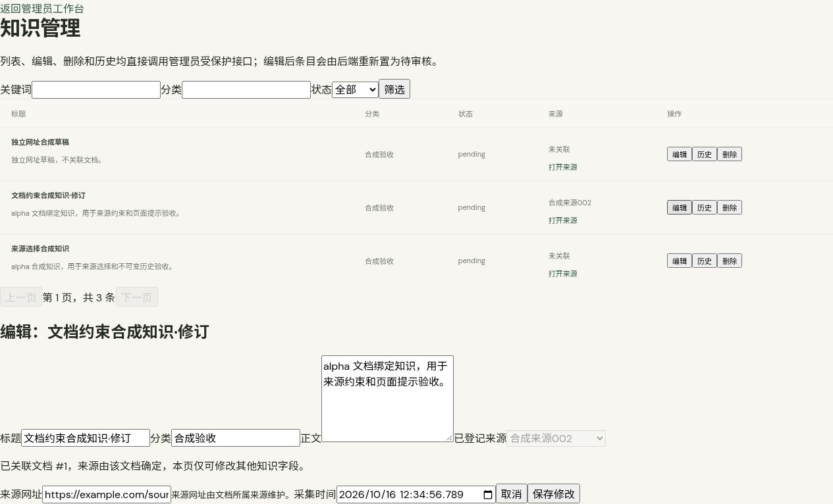The width and height of the screenshot is (833, 504).
Task: Apply filters with the 筛选 button
Action: coord(394,89)
